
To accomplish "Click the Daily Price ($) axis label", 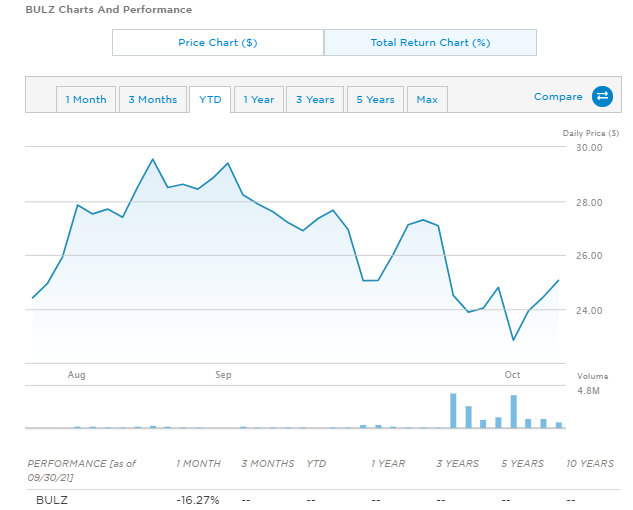I will (591, 133).
